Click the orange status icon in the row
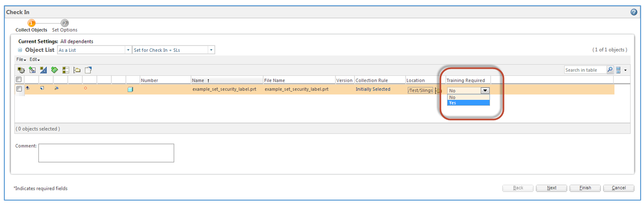 pyautogui.click(x=85, y=88)
